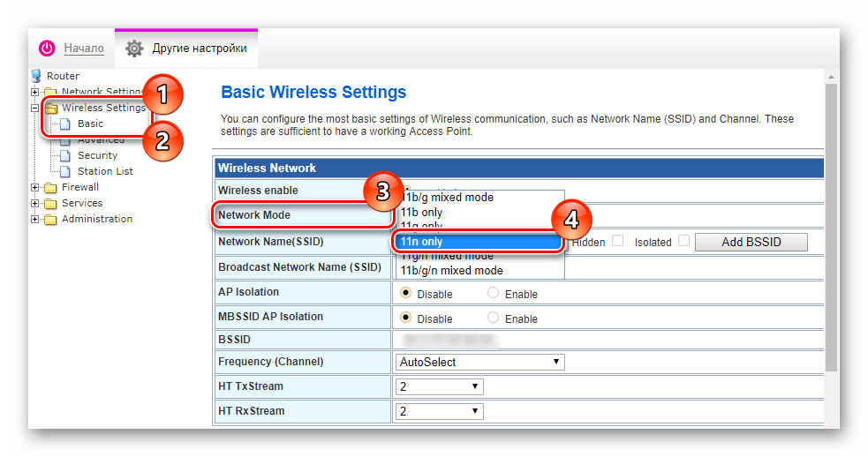This screenshot has height=457, width=868.
Task: Open the HT TxStream dropdown
Action: click(440, 386)
